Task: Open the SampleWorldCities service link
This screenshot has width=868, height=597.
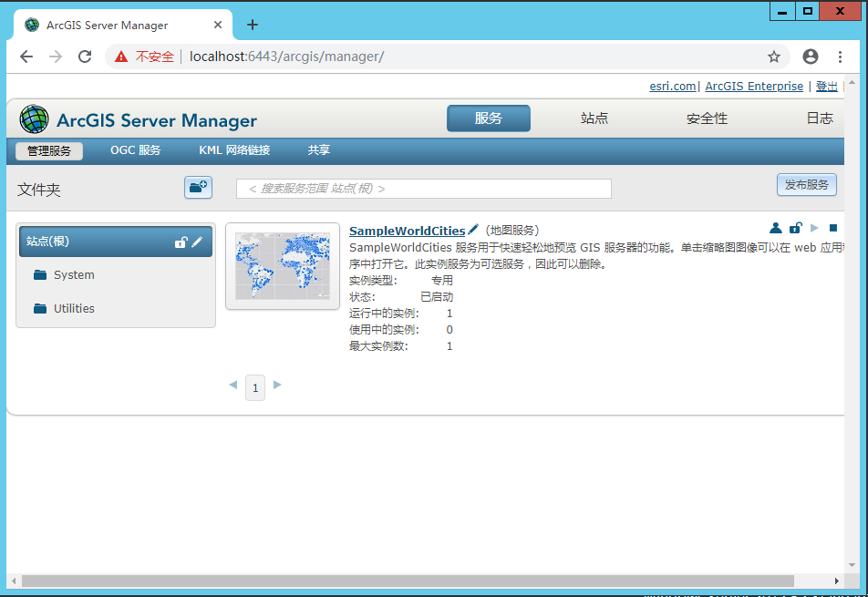Action: (x=407, y=231)
